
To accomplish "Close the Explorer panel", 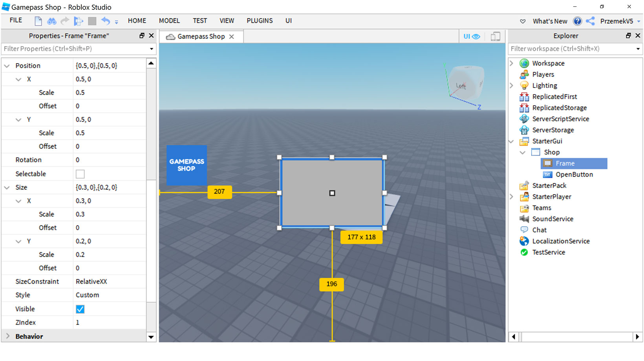I will click(638, 36).
